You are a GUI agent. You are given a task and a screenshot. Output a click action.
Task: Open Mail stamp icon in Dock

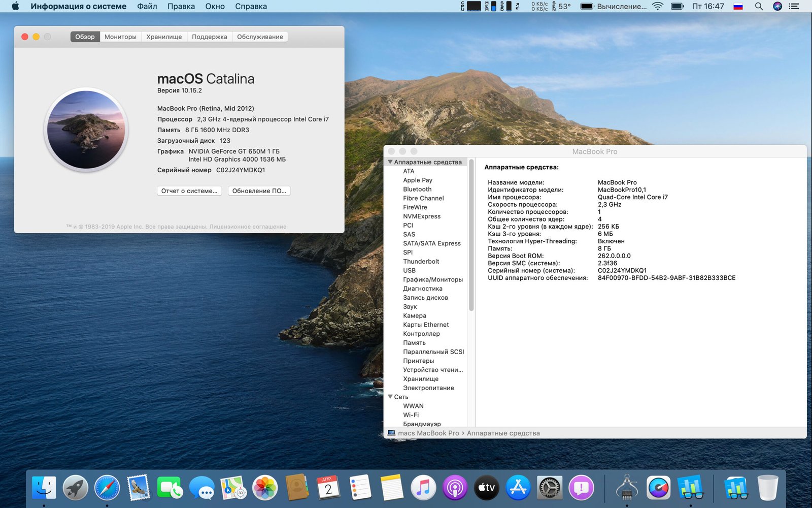click(139, 488)
